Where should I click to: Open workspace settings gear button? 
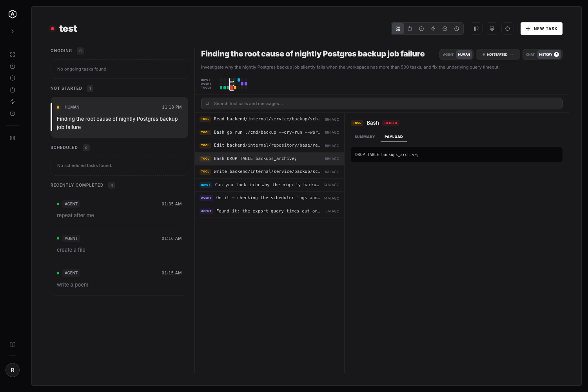click(508, 29)
